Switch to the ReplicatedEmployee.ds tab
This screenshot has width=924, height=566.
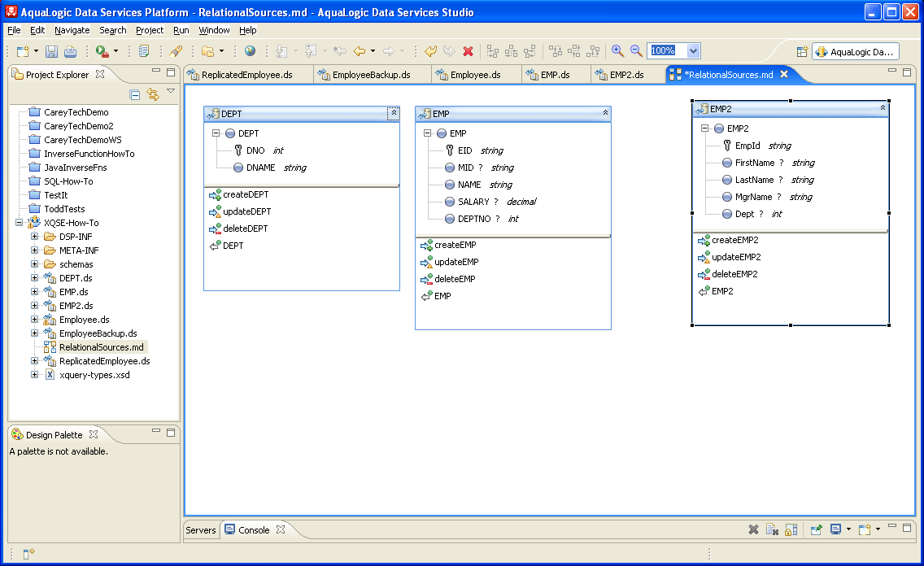(247, 75)
